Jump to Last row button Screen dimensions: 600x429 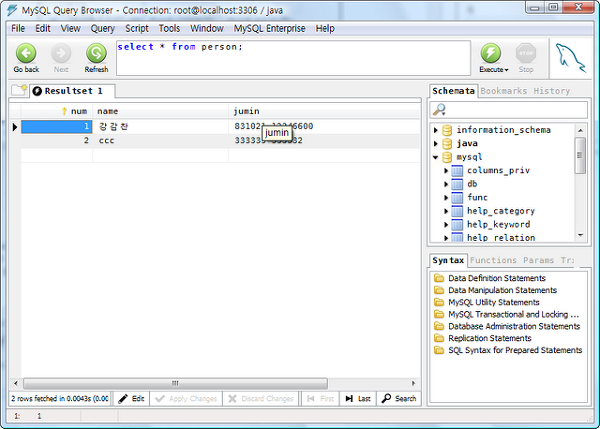click(358, 399)
